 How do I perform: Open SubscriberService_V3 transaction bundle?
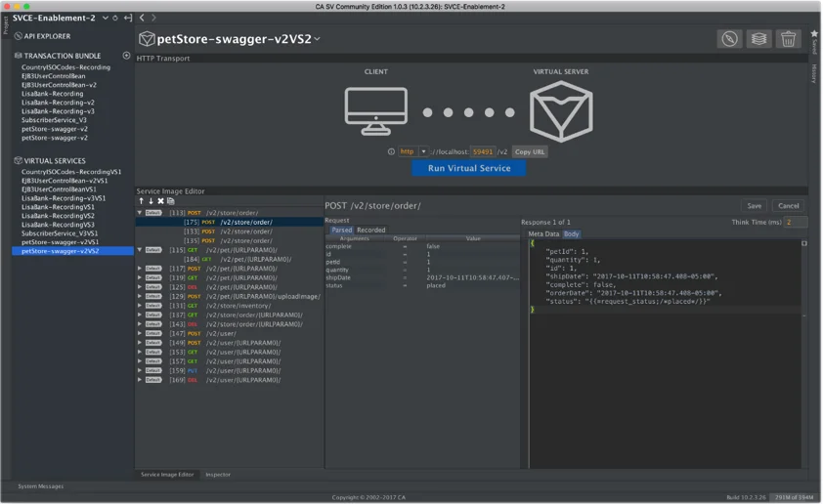[54, 120]
